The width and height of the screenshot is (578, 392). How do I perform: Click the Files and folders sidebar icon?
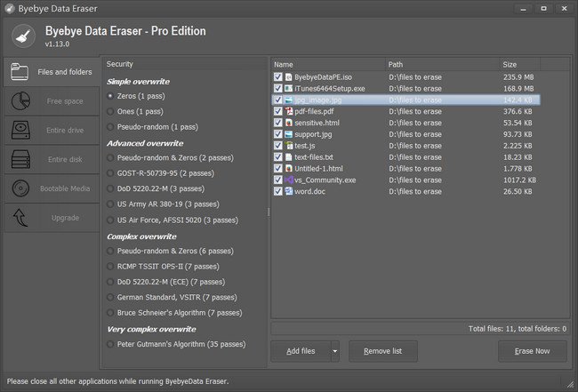point(20,71)
